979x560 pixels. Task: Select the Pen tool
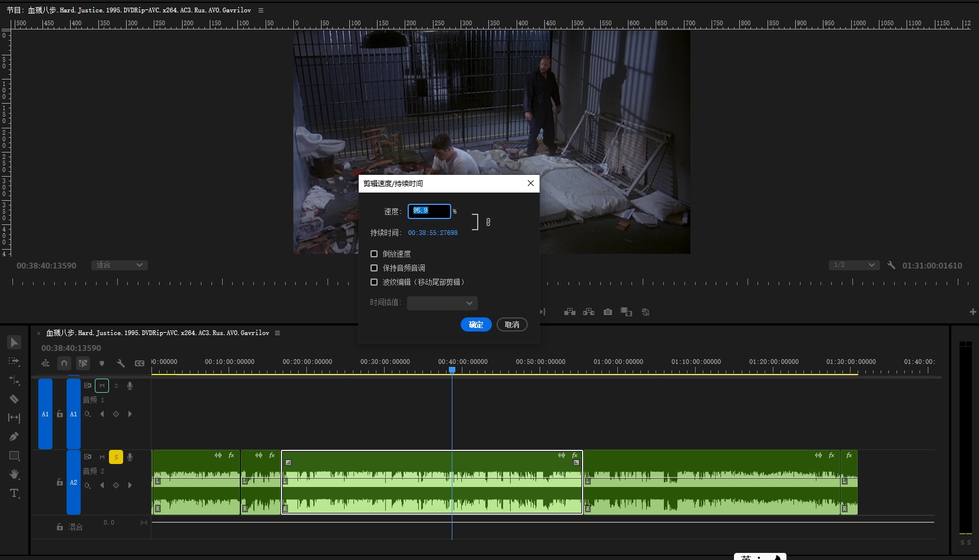point(14,437)
